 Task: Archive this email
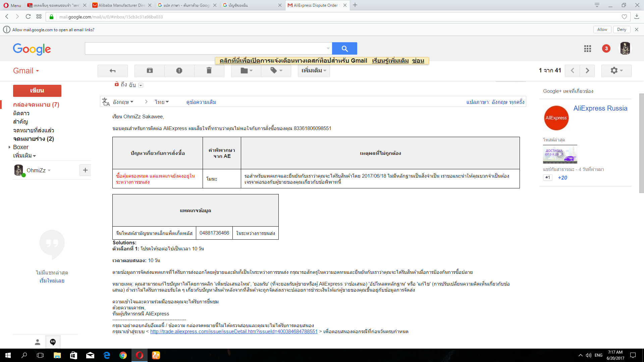(x=150, y=71)
